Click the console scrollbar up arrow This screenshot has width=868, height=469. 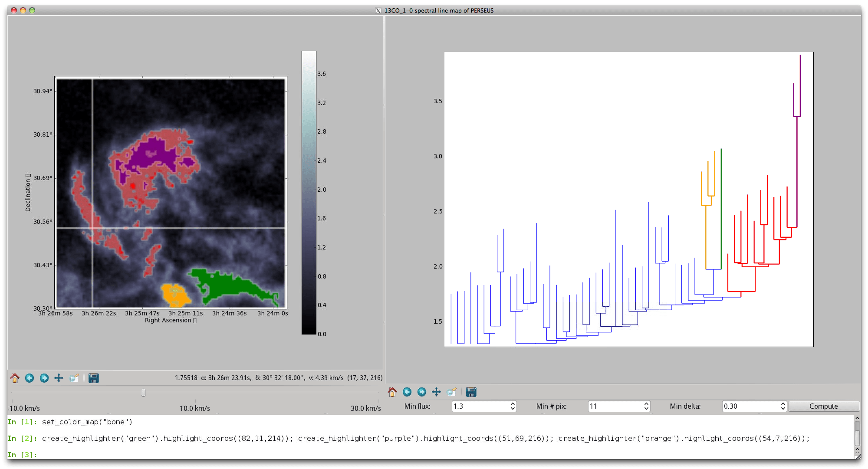[857, 418]
